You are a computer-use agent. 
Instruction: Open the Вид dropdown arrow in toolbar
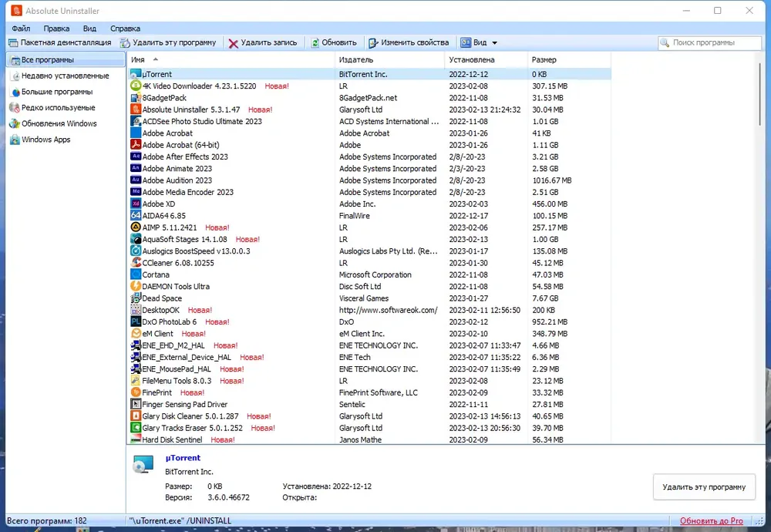click(495, 42)
